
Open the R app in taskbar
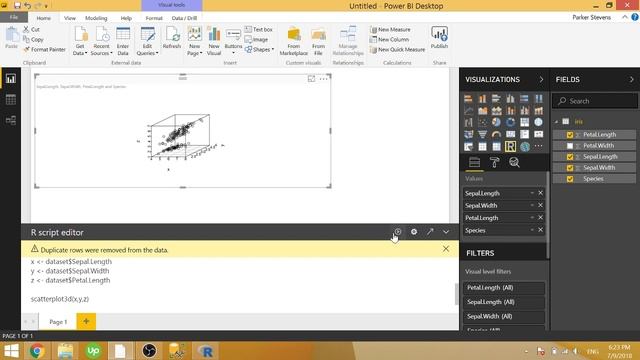pyautogui.click(x=206, y=351)
